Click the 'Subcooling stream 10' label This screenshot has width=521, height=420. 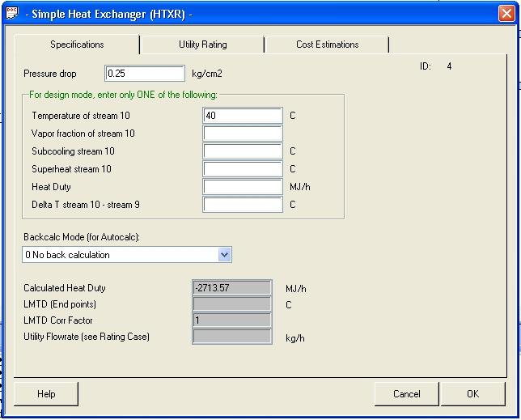(x=73, y=151)
